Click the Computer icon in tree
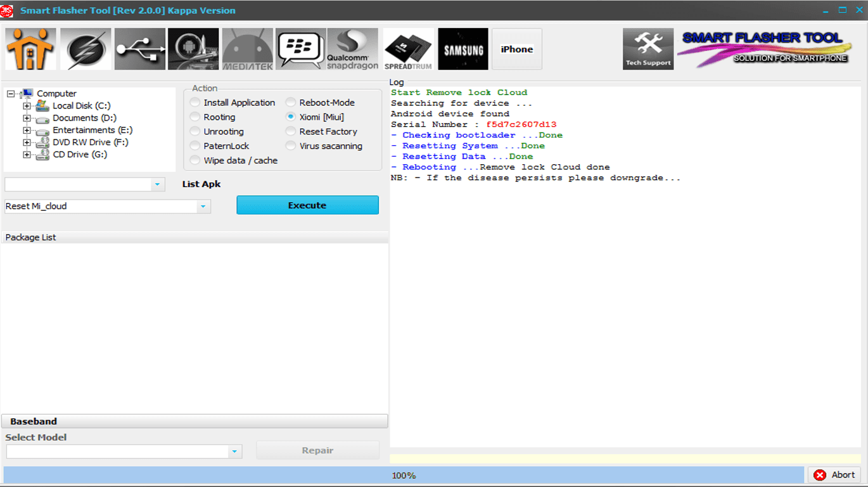The width and height of the screenshot is (868, 487). point(27,94)
